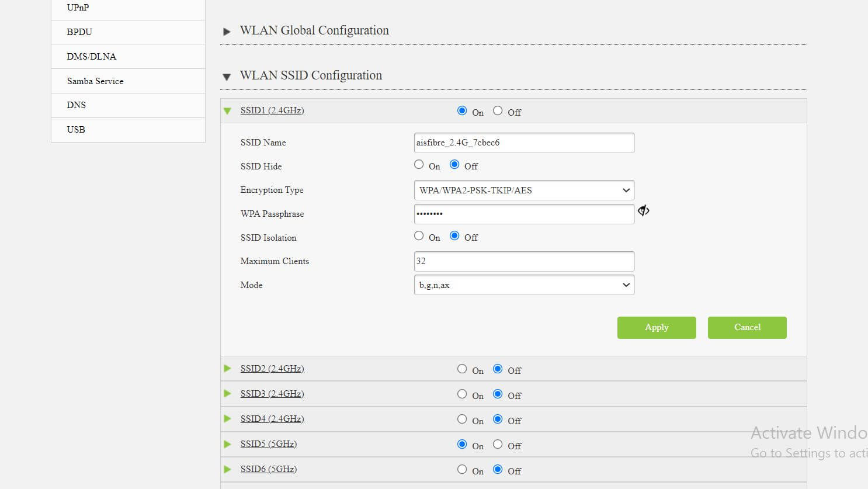Expand SSID3 (2.4GHz) green arrow
The height and width of the screenshot is (489, 868).
pyautogui.click(x=228, y=394)
